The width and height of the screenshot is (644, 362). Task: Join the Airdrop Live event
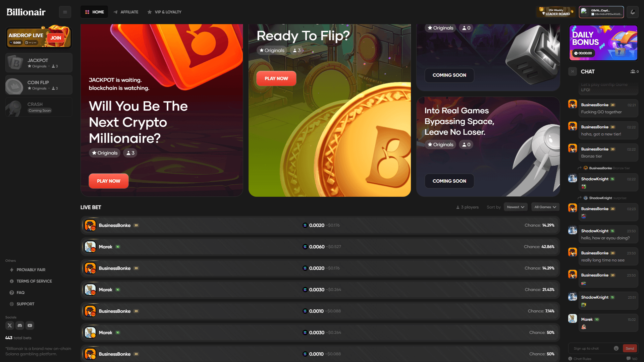pos(56,38)
